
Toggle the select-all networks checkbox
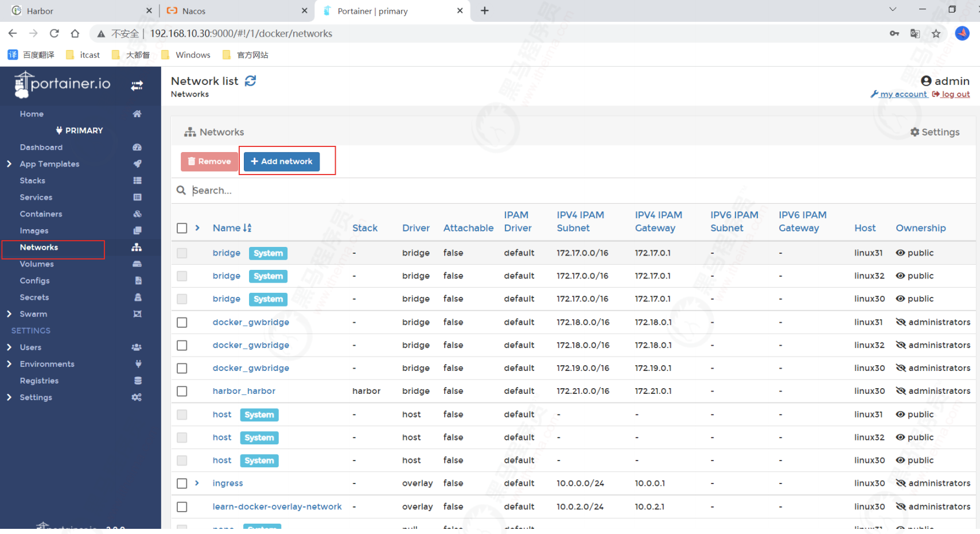tap(182, 228)
